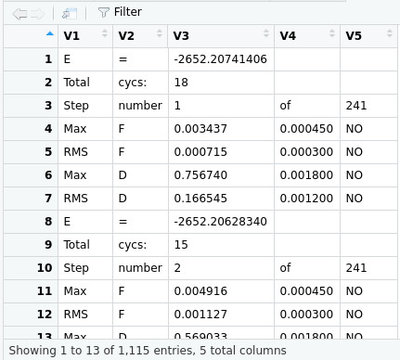This screenshot has width=400, height=360.
Task: Click row number 10 header
Action: pyautogui.click(x=31, y=268)
